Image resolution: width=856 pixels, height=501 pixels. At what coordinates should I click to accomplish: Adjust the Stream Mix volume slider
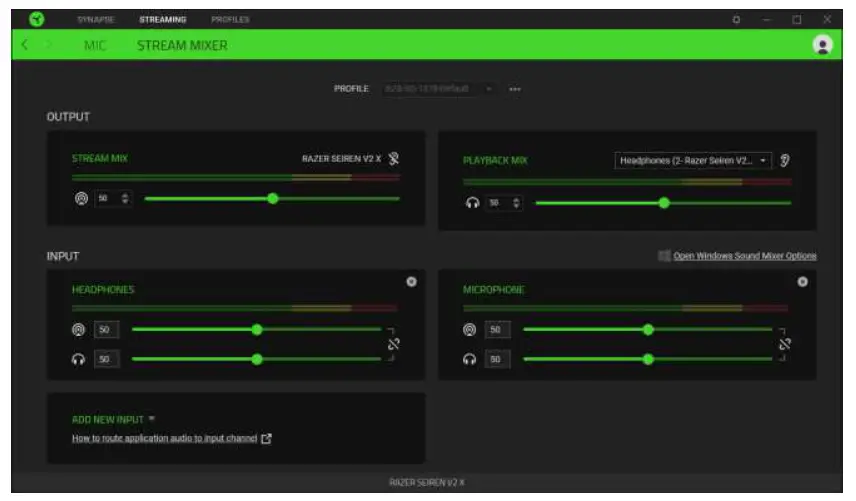(272, 199)
